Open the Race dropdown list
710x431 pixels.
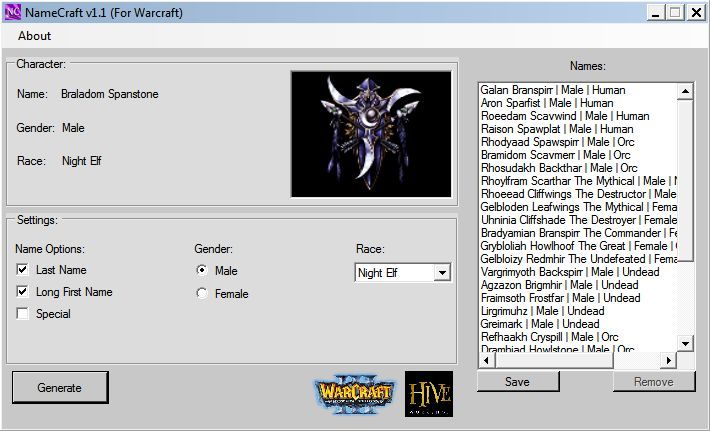(x=442, y=273)
